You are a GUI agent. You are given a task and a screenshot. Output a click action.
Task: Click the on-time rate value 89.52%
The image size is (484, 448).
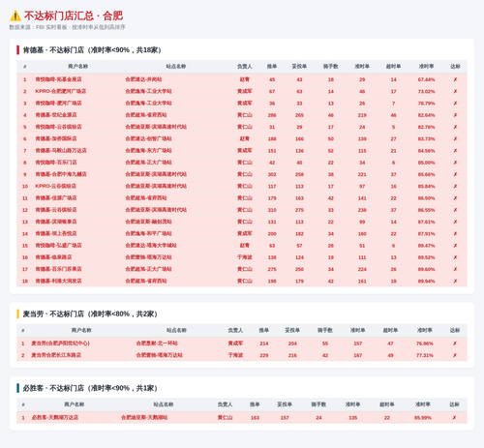[426, 257]
